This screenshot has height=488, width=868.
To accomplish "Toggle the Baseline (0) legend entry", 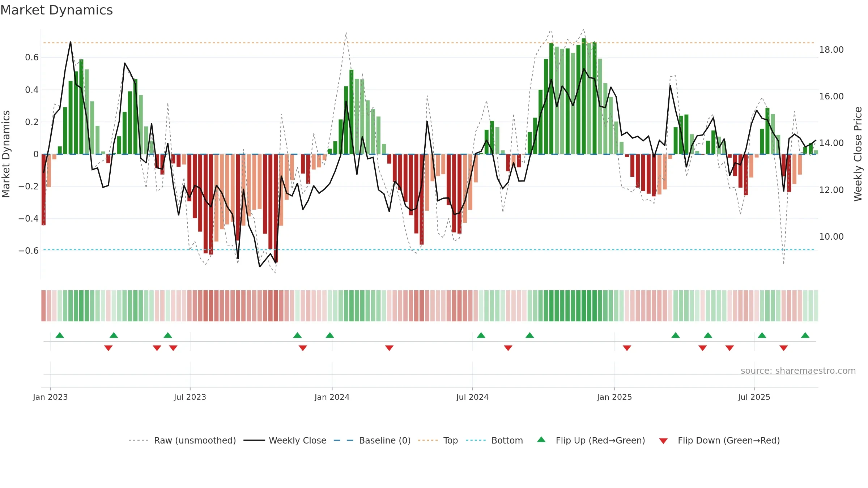I will pos(372,440).
